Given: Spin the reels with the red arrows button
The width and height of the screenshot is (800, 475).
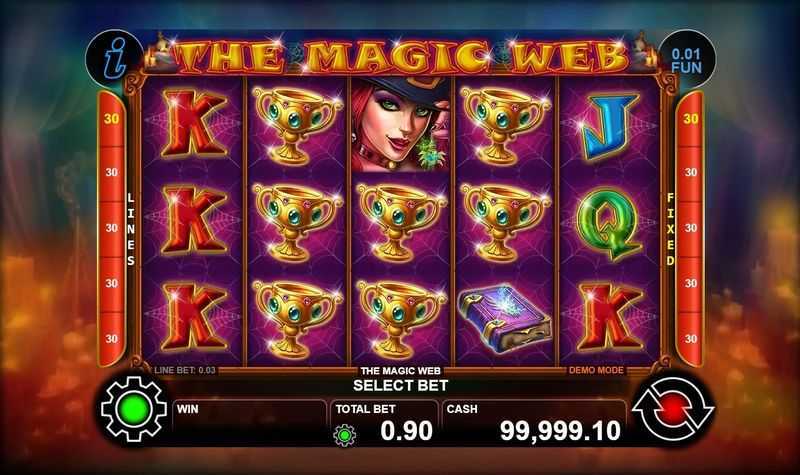Looking at the screenshot, I should pos(673,409).
